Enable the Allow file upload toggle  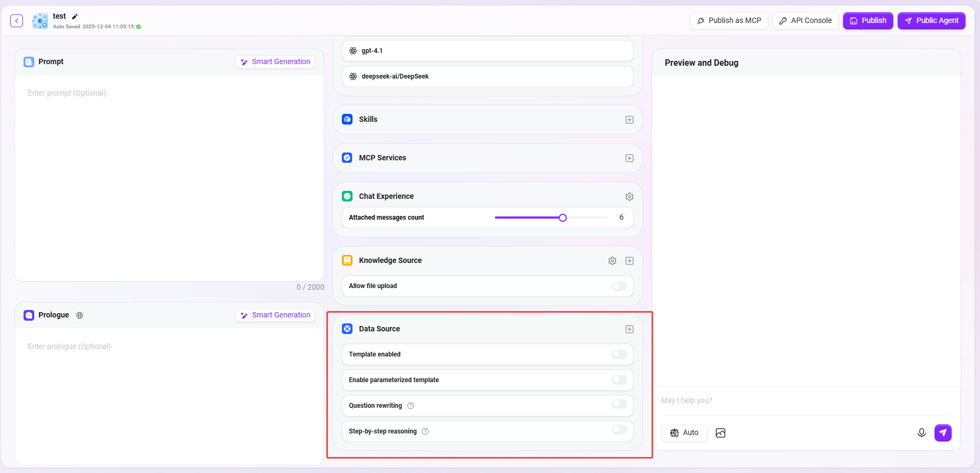pos(619,286)
